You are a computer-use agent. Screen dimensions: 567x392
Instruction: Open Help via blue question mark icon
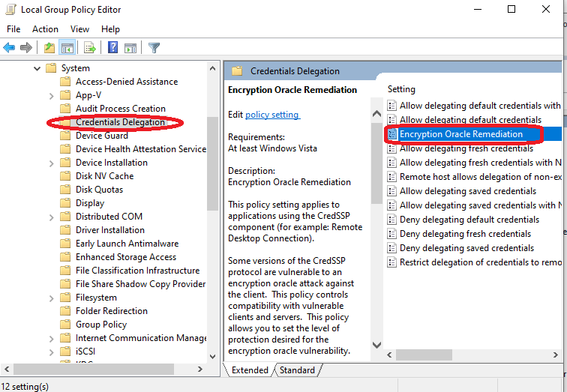point(112,48)
